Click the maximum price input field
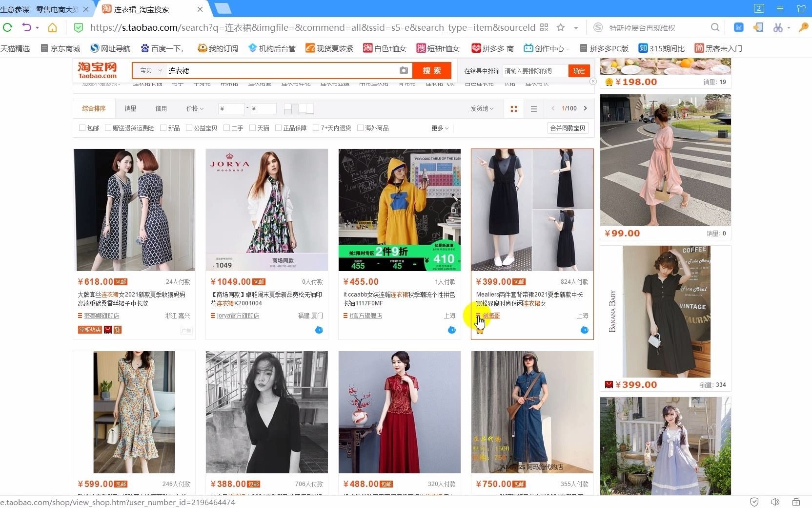 click(263, 108)
